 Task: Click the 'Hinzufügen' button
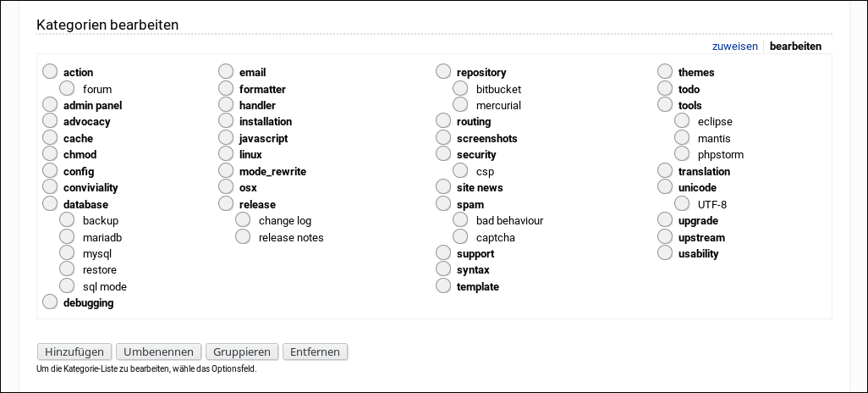[74, 351]
